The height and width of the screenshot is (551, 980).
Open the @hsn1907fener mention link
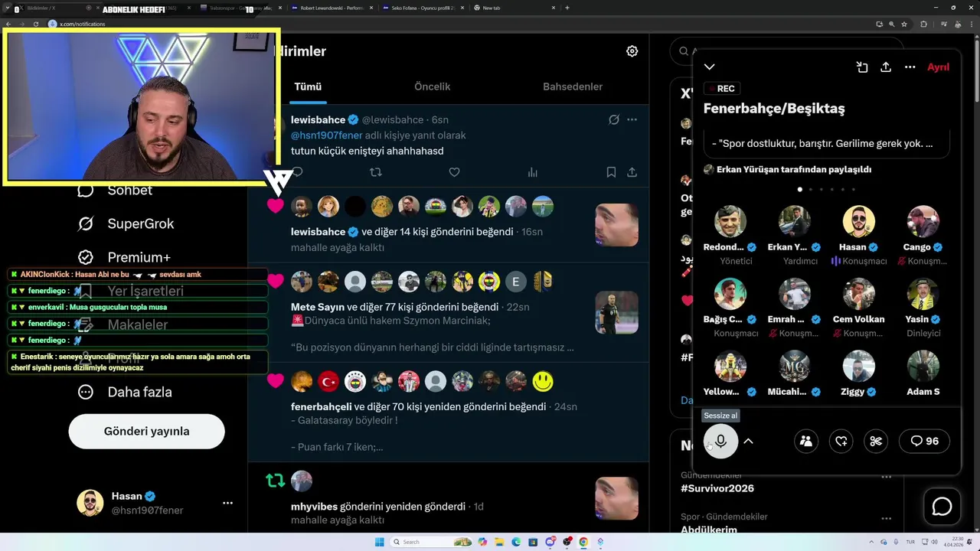327,135
